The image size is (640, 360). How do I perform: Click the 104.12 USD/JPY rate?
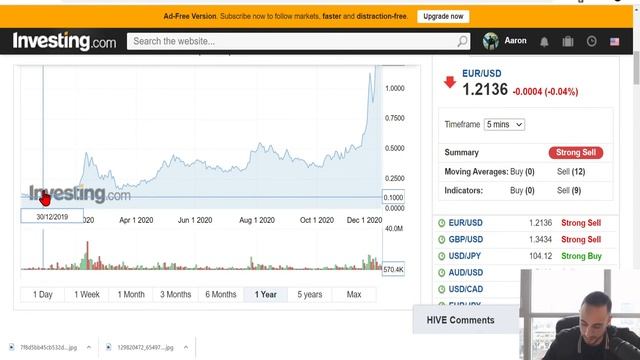pyautogui.click(x=540, y=256)
